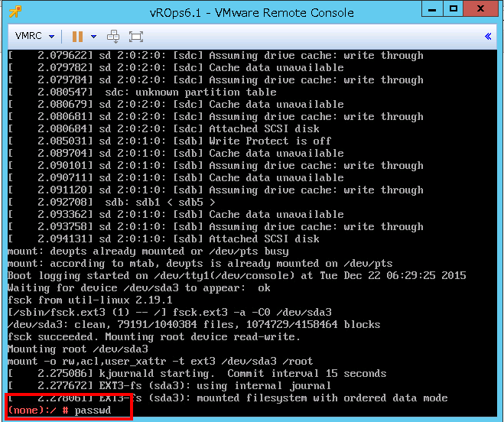Screen dimensions: 504x422
Task: Send Ctrl+Alt+Del to the VM
Action: click(113, 37)
